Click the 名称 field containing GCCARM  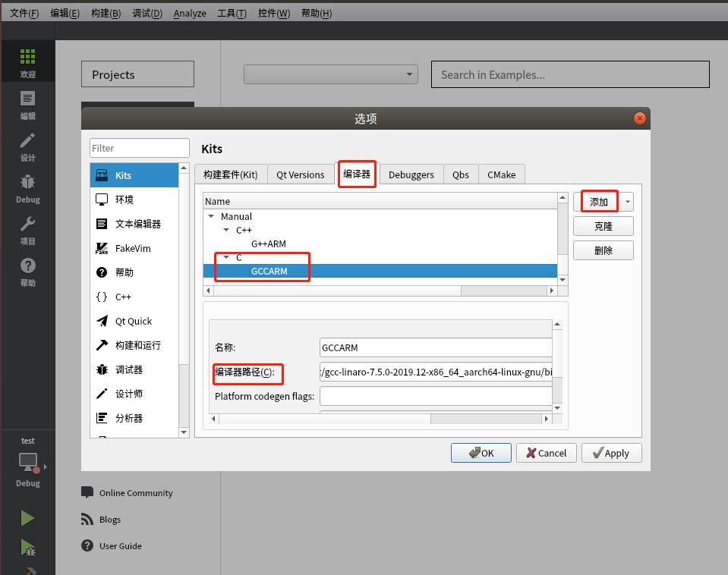point(436,347)
